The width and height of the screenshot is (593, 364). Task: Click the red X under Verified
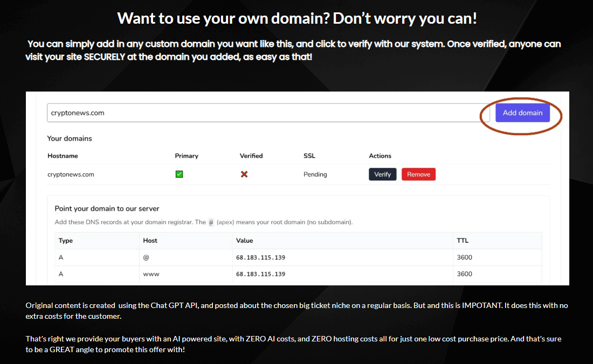point(244,174)
